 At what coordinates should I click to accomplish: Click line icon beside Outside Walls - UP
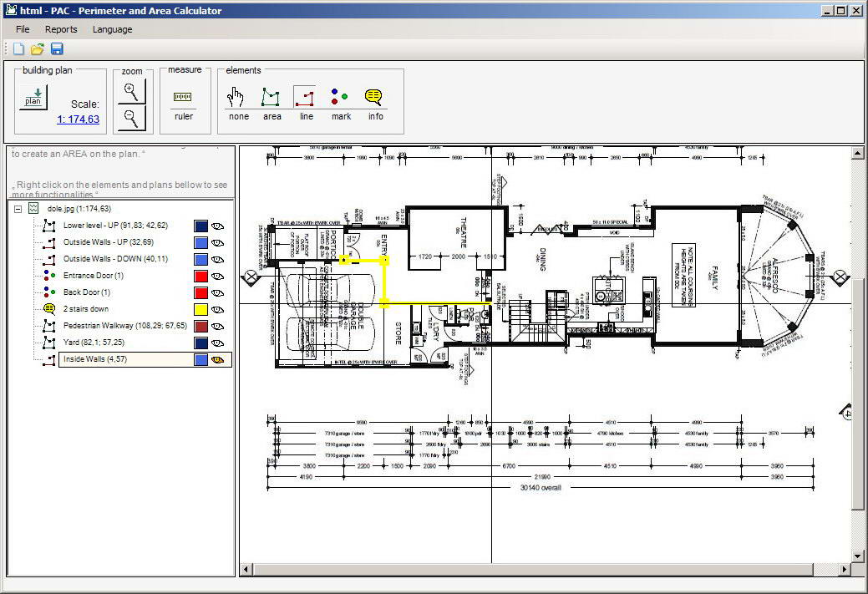(x=49, y=242)
